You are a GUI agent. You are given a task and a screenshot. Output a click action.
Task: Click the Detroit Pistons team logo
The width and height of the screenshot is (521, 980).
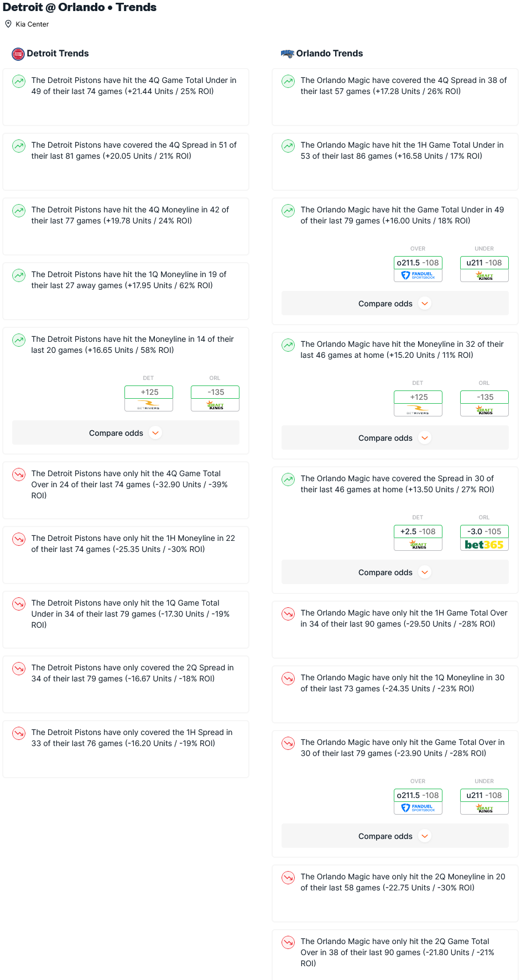click(18, 54)
